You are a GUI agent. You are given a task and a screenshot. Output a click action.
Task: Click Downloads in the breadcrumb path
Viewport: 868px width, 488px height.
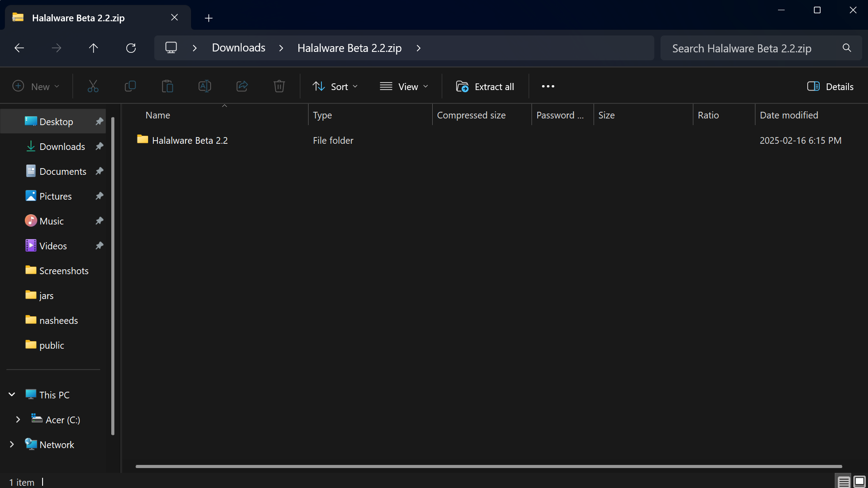239,47
